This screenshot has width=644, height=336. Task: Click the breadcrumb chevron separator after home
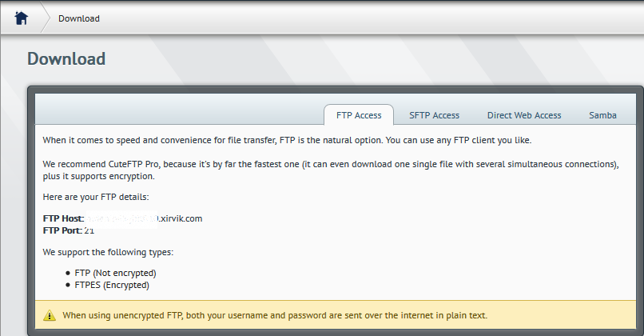point(46,18)
